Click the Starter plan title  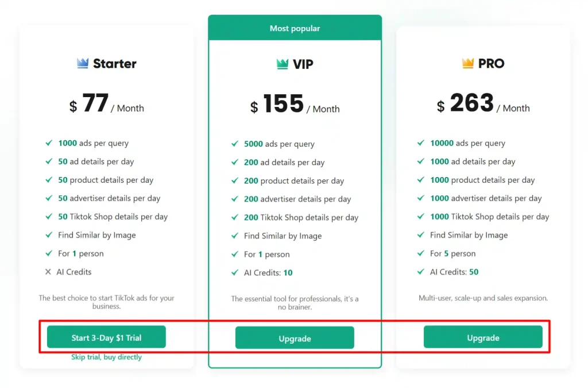tap(114, 63)
